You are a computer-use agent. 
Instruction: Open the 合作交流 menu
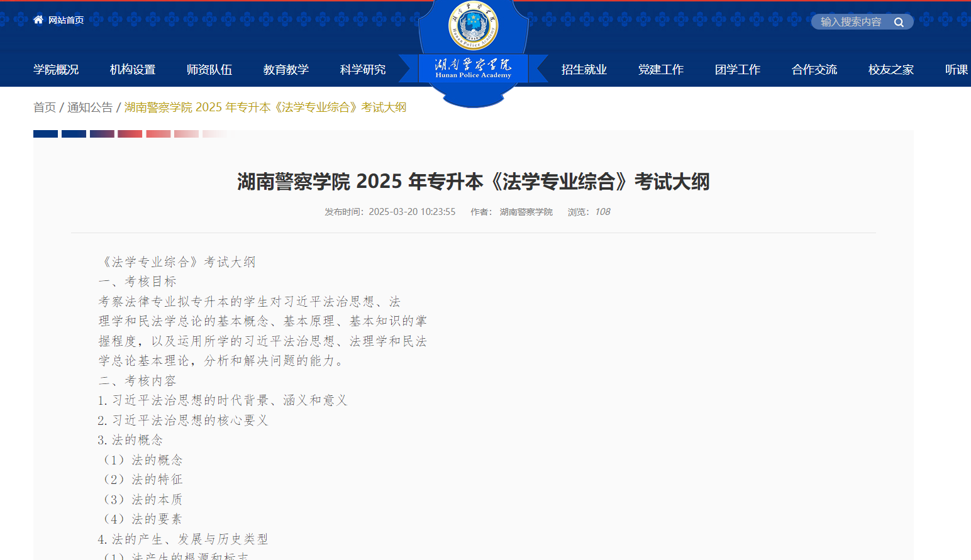[814, 70]
